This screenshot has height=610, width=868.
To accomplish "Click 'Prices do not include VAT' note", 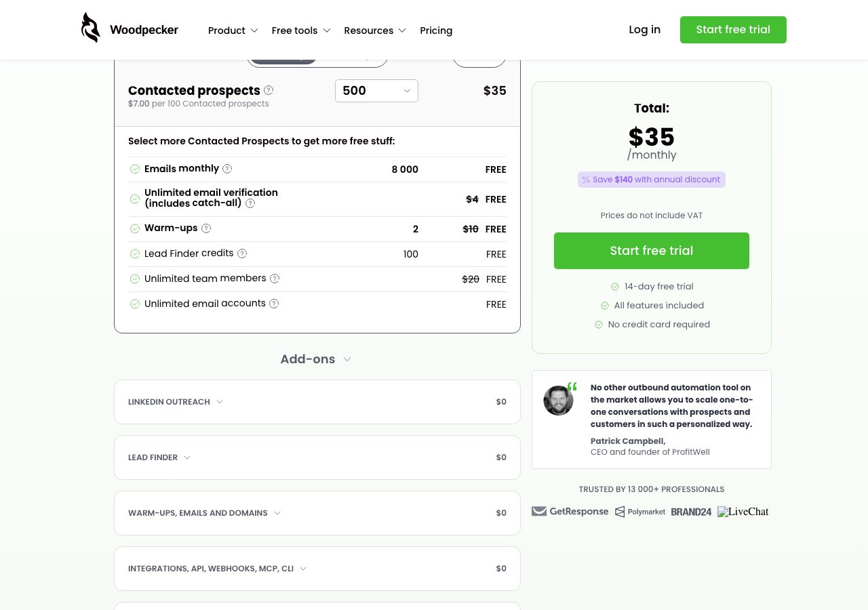I will click(x=652, y=216).
